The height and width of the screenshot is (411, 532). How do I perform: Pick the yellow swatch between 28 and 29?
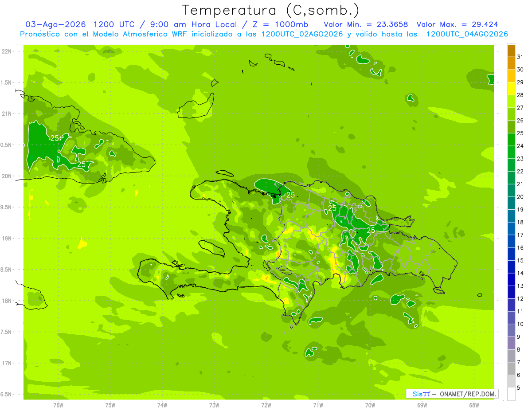(511, 89)
